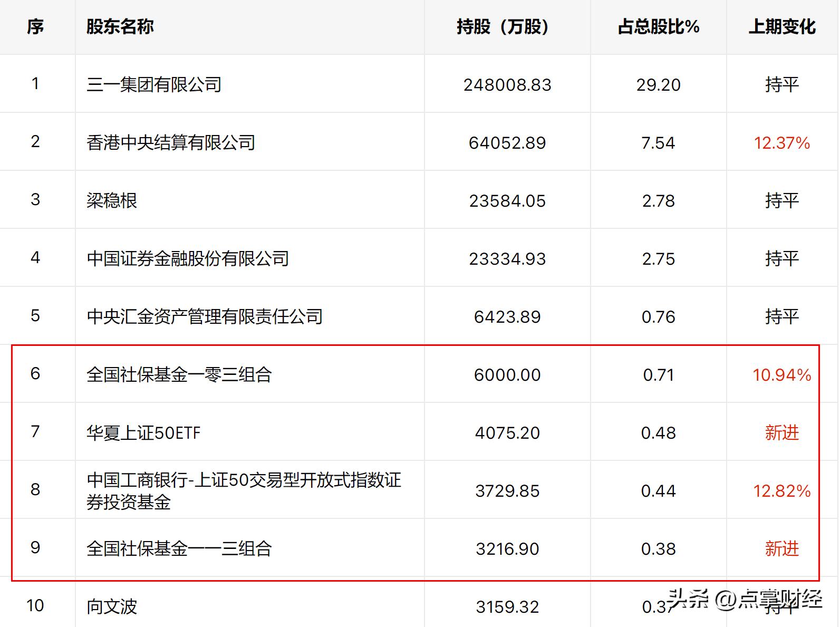Image resolution: width=840 pixels, height=627 pixels.
Task: Click share ratio 7.54
Action: click(x=659, y=143)
